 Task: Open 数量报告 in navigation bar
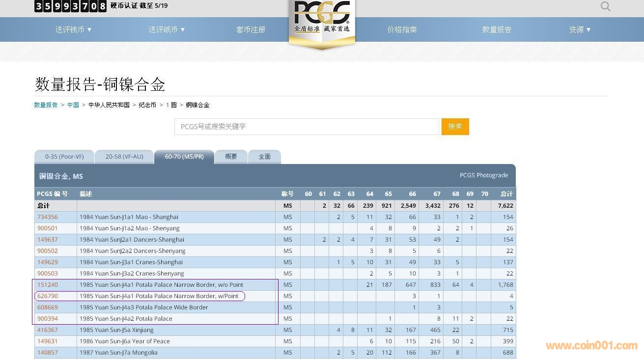coord(497,29)
